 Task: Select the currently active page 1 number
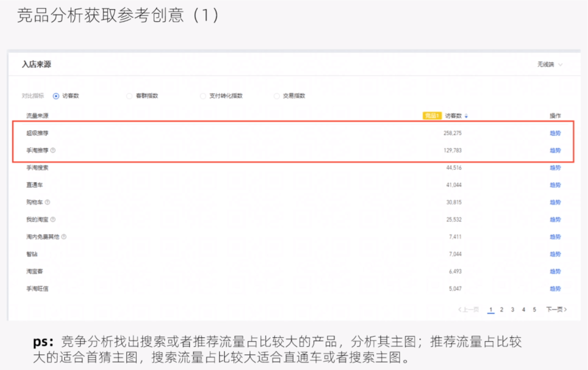click(x=491, y=309)
